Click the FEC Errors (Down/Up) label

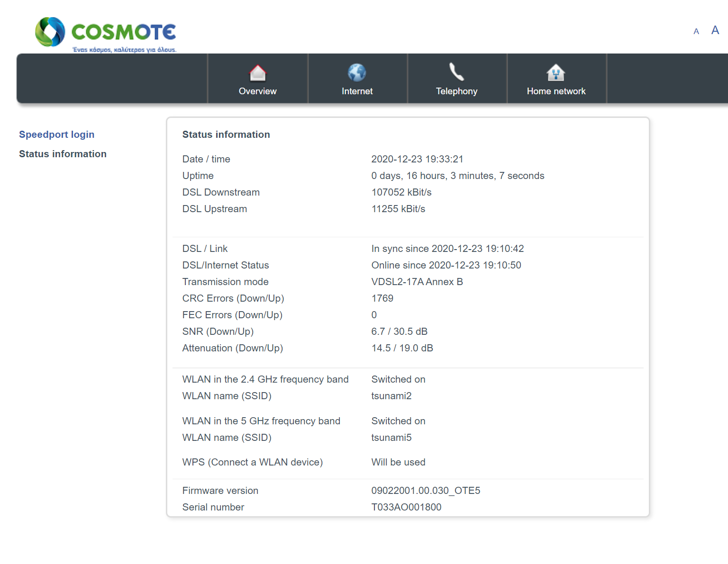click(x=232, y=315)
